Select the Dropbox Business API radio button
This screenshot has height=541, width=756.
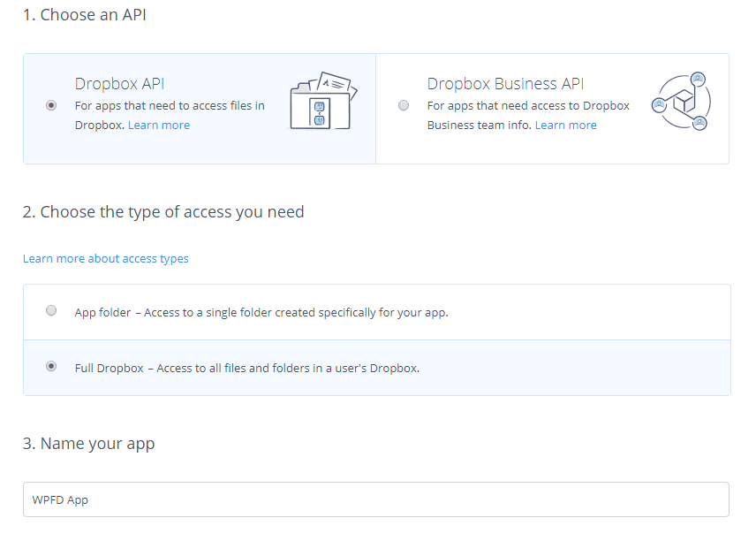pyautogui.click(x=404, y=105)
